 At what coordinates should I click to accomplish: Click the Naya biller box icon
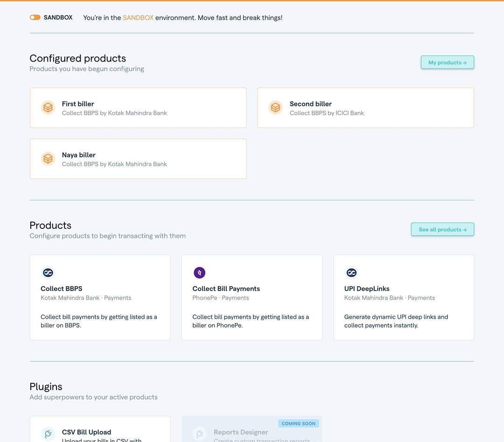pos(48,159)
